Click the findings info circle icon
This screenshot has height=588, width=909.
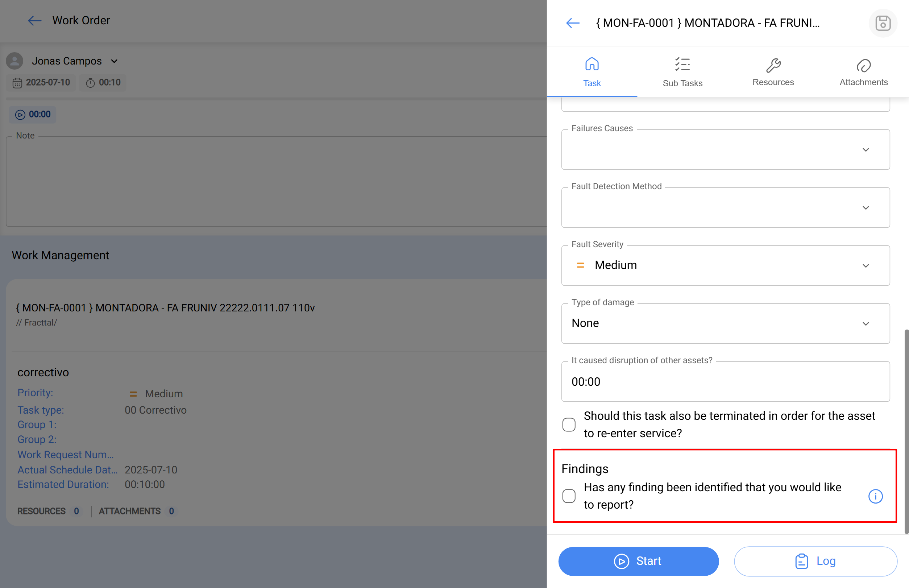point(875,496)
